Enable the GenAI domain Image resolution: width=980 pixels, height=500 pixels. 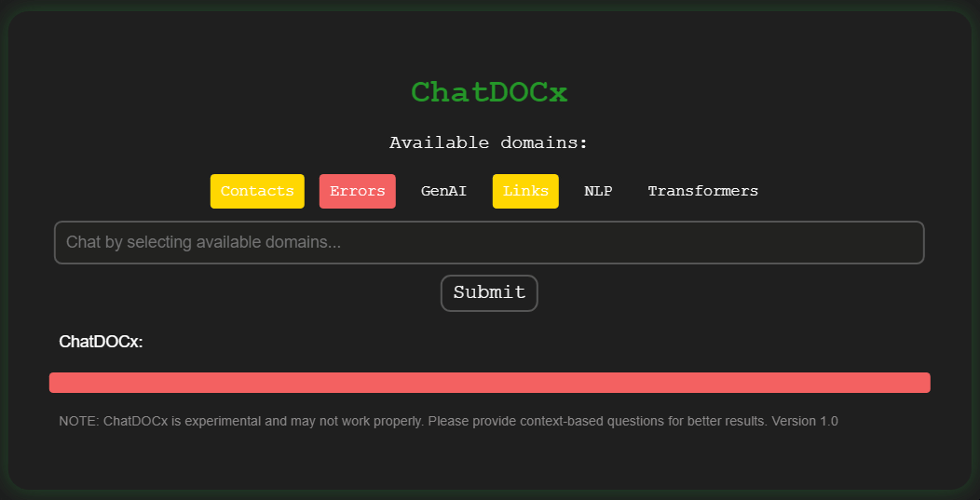click(443, 191)
